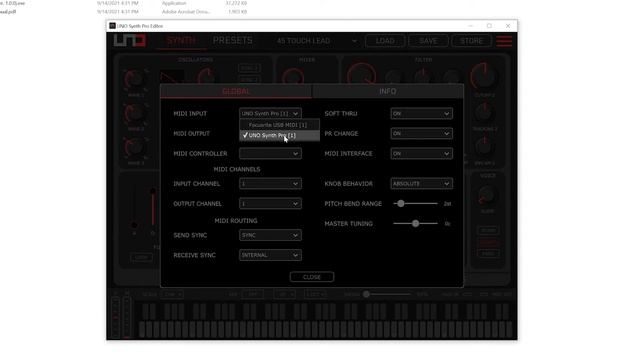Switch to the GLOBAL tab

pos(236,91)
